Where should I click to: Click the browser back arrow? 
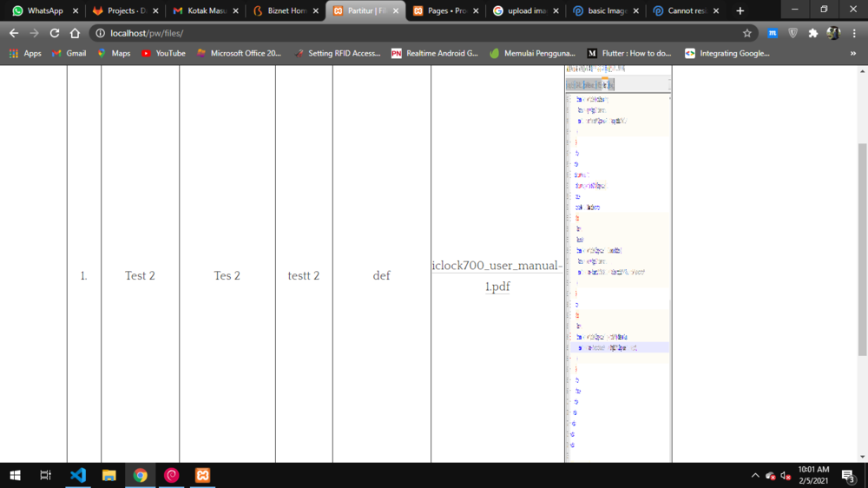coord(14,33)
